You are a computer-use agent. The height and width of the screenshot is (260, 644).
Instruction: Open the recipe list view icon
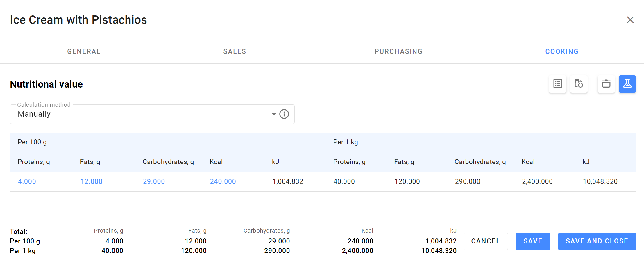click(x=557, y=84)
